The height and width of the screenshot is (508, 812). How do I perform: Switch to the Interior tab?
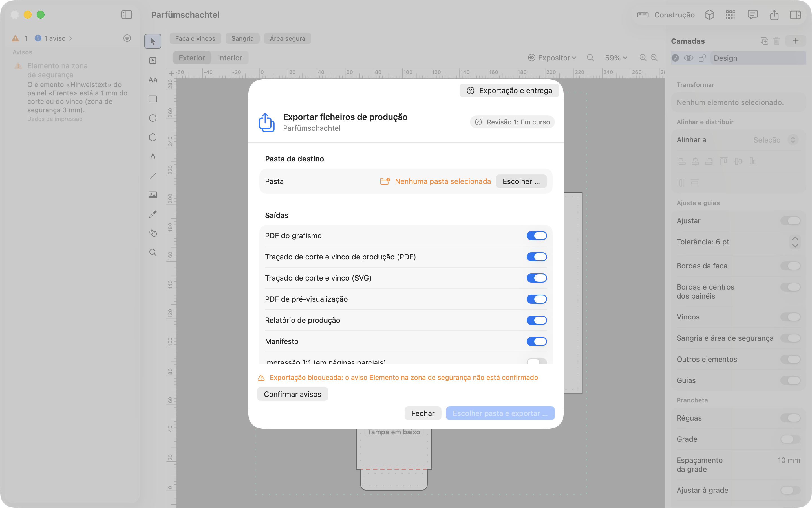pos(230,58)
